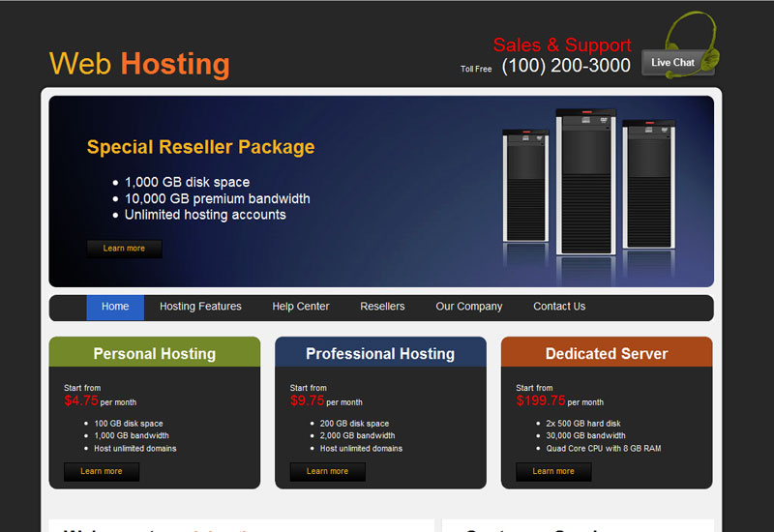
Task: Call the (100) 200-3000 phone number
Action: tap(566, 66)
